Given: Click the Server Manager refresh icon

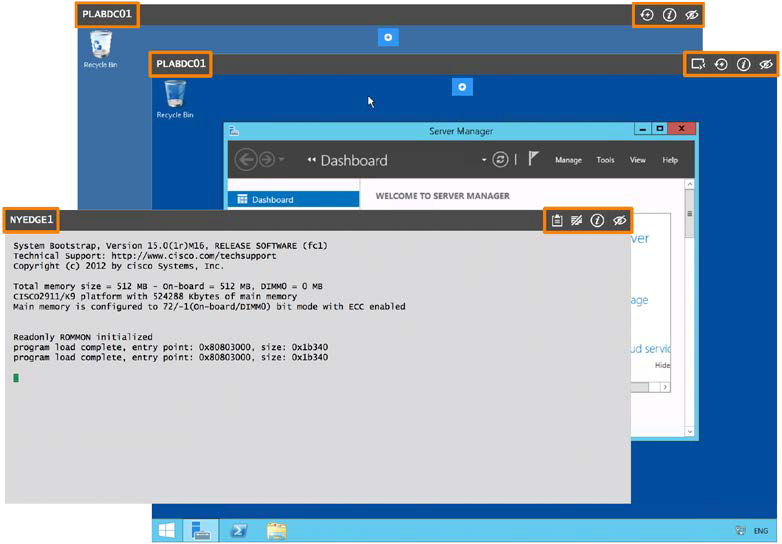Looking at the screenshot, I should click(500, 160).
